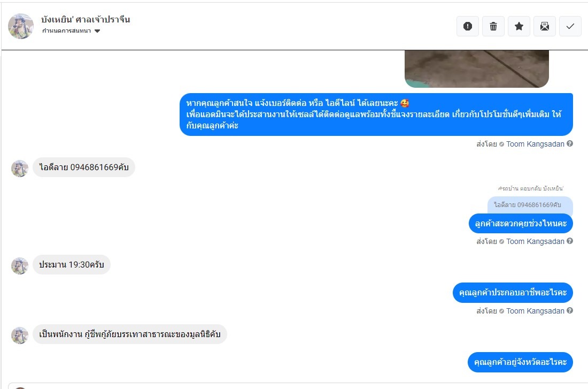Image resolution: width=588 pixels, height=389 pixels.
Task: Click help icon after 'คุณลูกค้าประกอบอาชีพอะไรคะ' sender label
Action: (x=570, y=310)
